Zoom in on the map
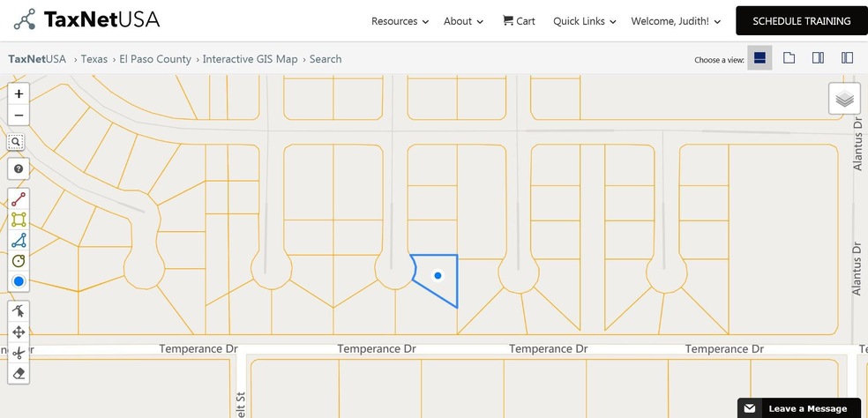The width and height of the screenshot is (868, 418). coord(19,93)
